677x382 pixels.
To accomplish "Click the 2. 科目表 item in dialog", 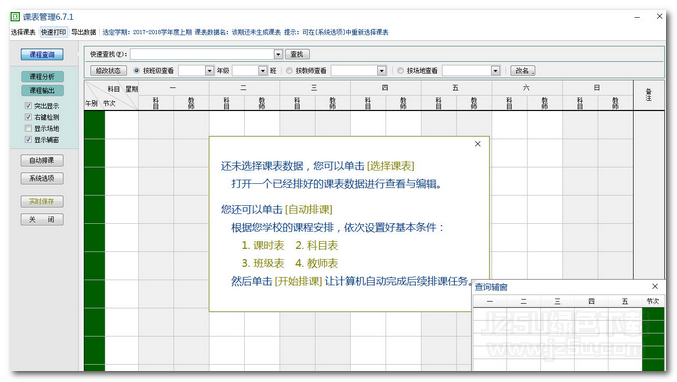I will (x=316, y=245).
